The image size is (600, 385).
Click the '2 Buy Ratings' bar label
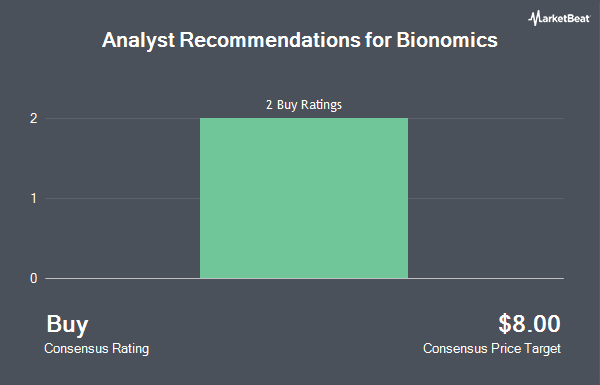click(304, 104)
